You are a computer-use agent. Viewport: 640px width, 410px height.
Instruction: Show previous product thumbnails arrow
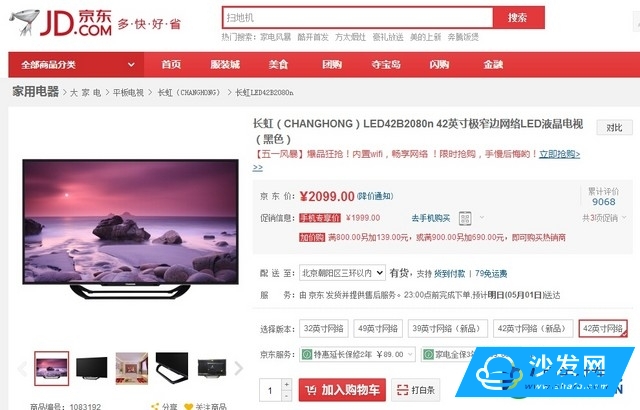click(x=23, y=368)
